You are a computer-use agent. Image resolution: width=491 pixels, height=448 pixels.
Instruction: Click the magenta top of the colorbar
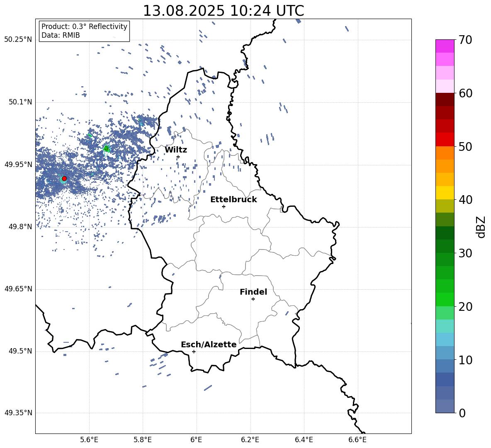[445, 46]
